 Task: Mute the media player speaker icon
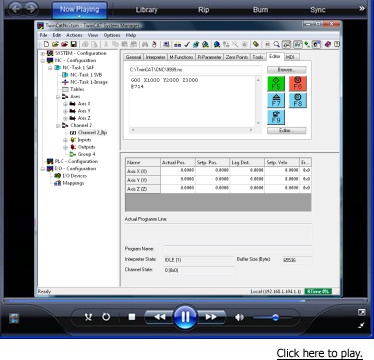pyautogui.click(x=239, y=317)
